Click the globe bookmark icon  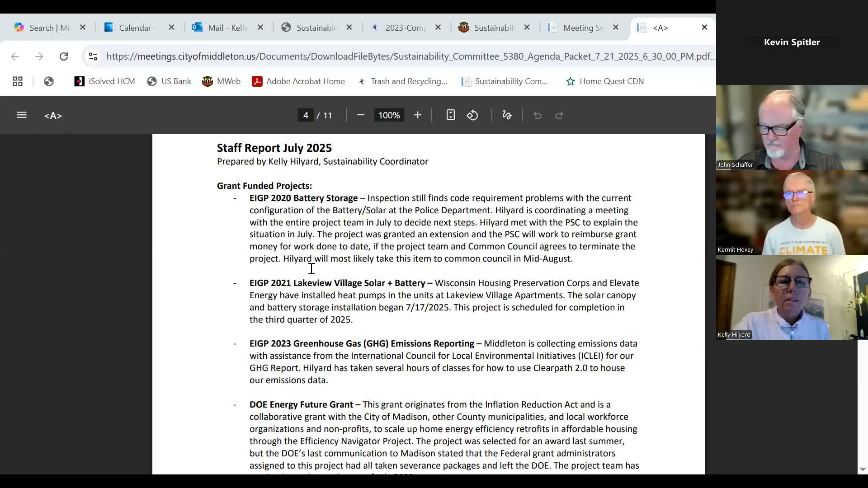pyautogui.click(x=49, y=81)
